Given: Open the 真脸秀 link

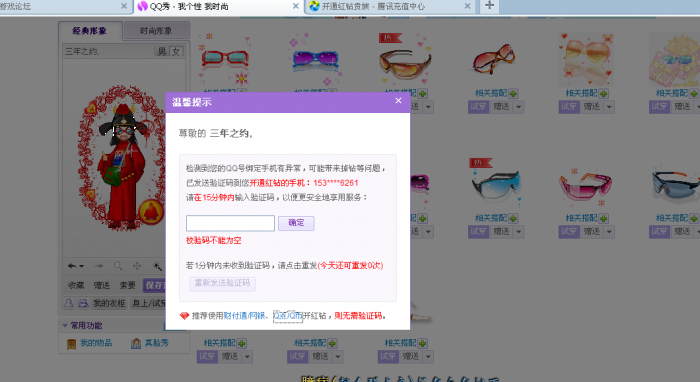Looking at the screenshot, I should tap(156, 343).
